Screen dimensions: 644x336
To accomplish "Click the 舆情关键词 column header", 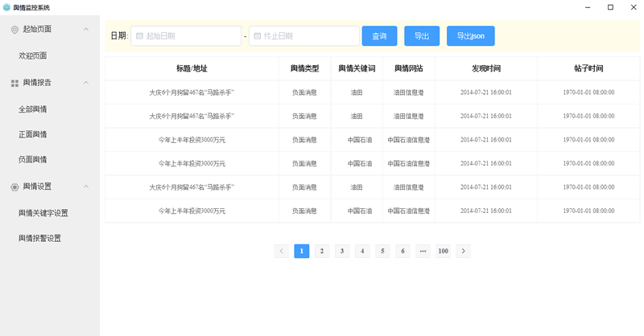I will point(357,68).
